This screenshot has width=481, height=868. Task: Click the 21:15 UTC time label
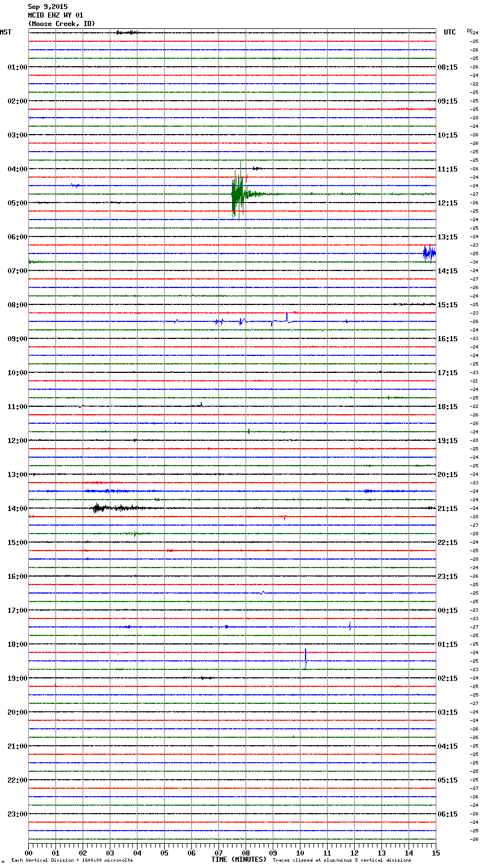448,509
